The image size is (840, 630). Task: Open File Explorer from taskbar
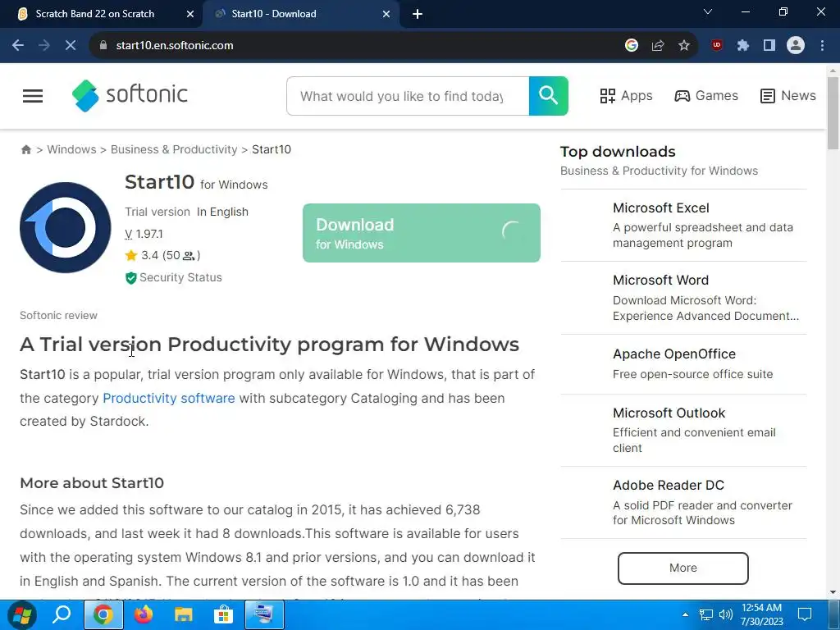(x=183, y=614)
